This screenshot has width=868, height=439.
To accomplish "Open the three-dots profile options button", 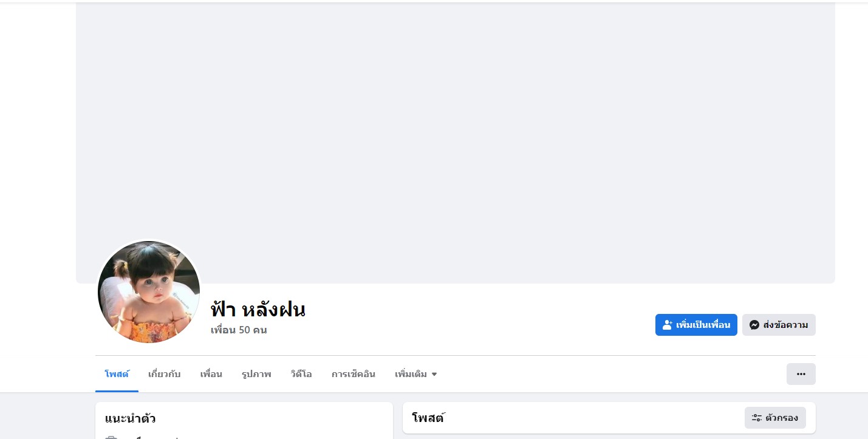I will [801, 374].
